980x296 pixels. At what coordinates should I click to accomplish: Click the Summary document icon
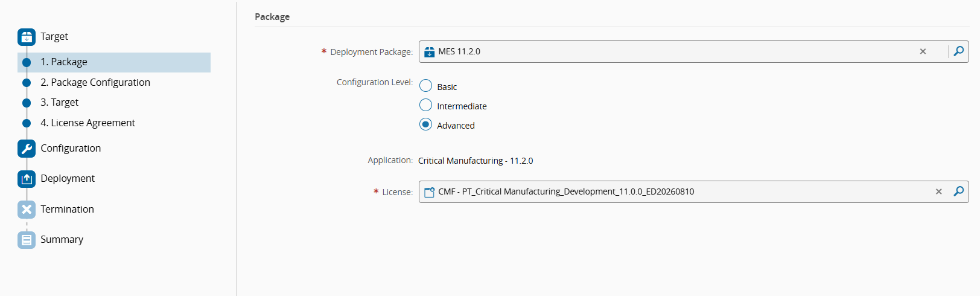point(27,240)
